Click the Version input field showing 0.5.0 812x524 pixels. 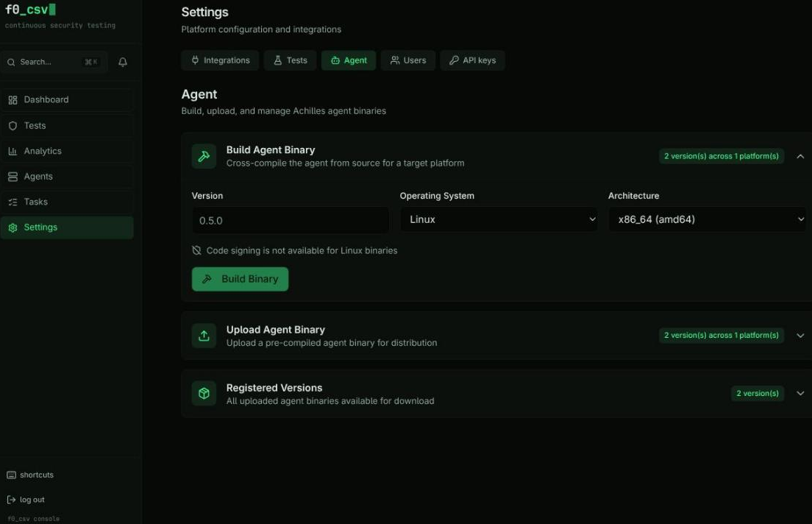pos(290,220)
